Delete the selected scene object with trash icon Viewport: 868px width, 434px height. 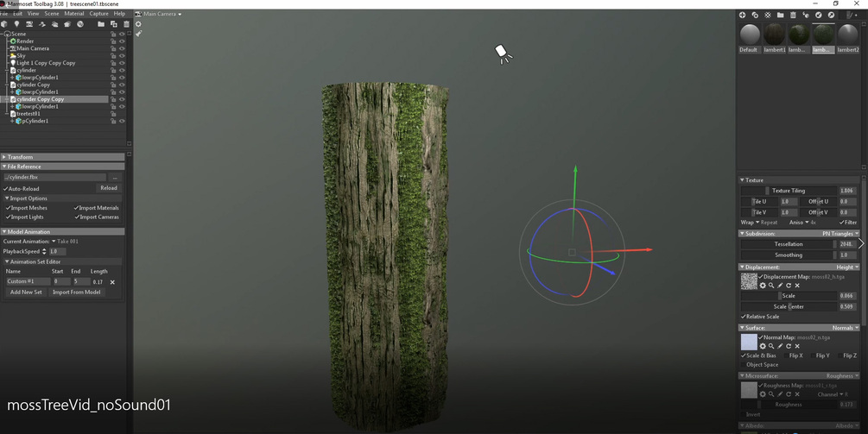[x=126, y=24]
